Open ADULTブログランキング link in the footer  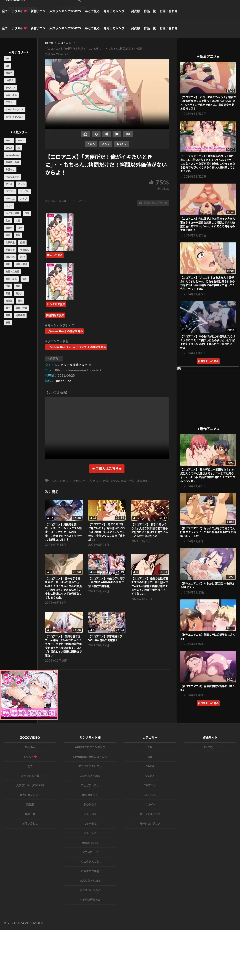90,747
